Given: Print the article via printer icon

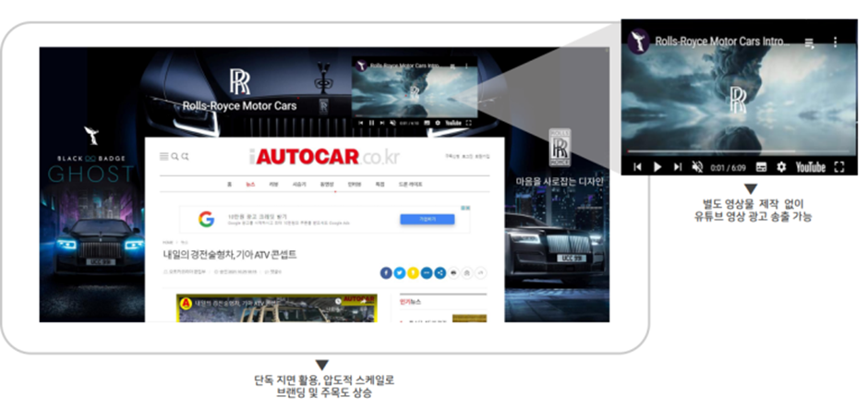Looking at the screenshot, I should (453, 272).
